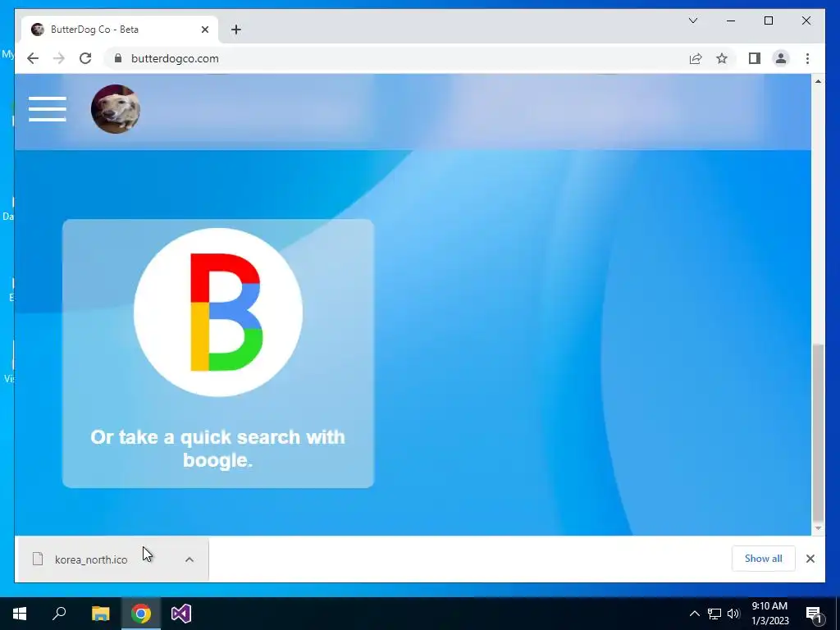Open Windows taskbar search

(x=59, y=614)
